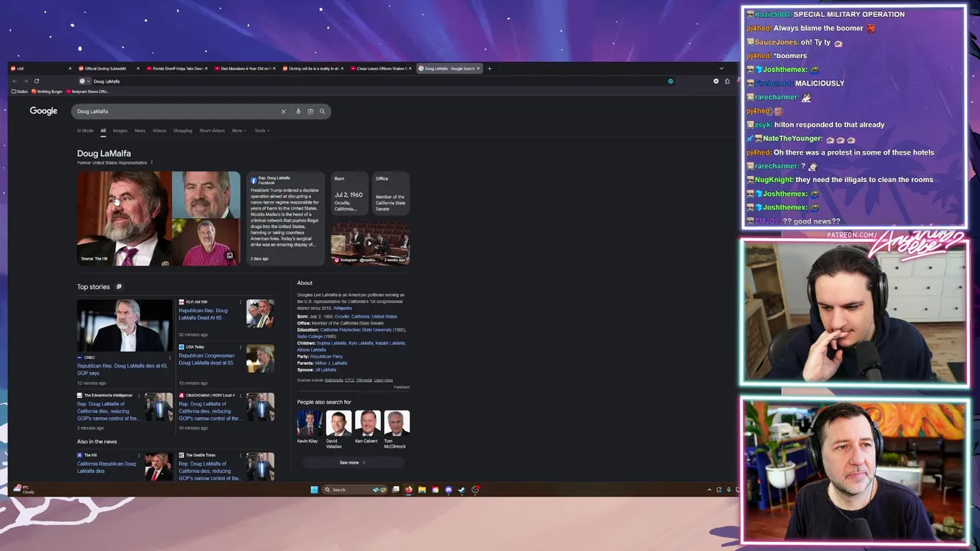
Task: Select the Shopping search tab
Action: 183,131
